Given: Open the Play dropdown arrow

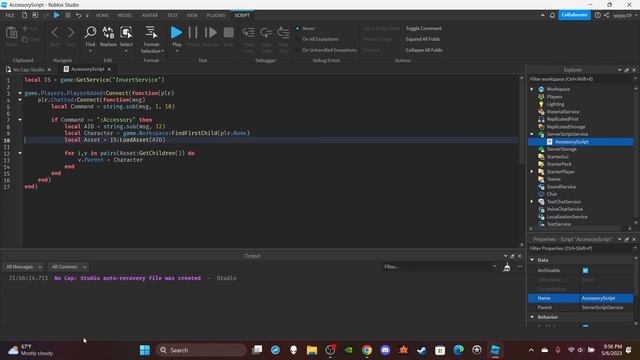Looking at the screenshot, I should (177, 51).
